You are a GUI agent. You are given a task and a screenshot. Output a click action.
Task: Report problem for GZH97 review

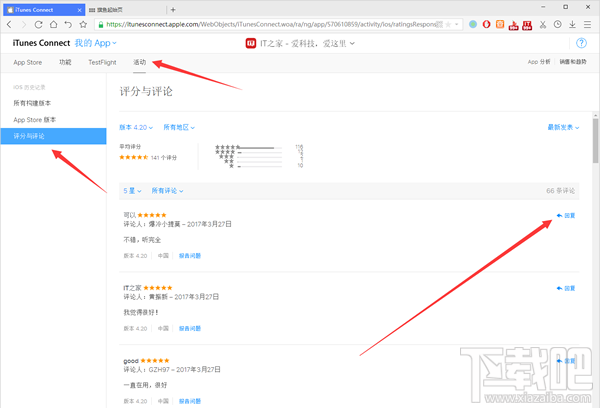coord(190,401)
